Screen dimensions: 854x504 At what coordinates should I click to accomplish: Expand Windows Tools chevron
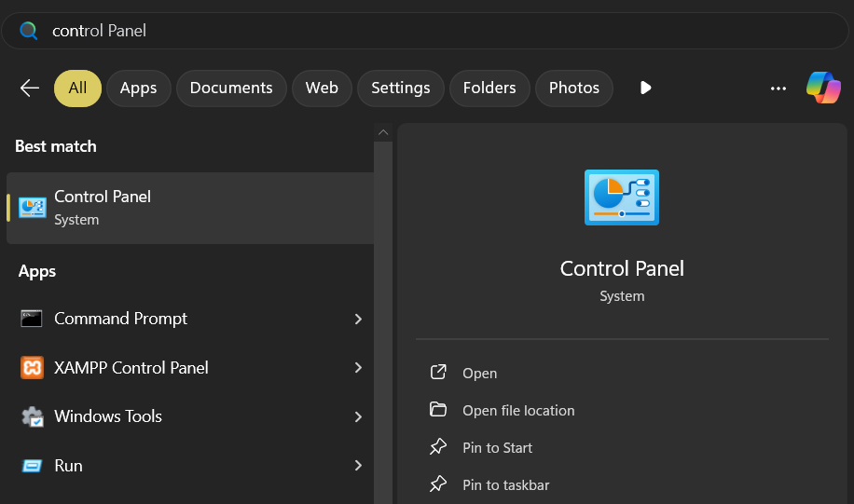pyautogui.click(x=358, y=417)
